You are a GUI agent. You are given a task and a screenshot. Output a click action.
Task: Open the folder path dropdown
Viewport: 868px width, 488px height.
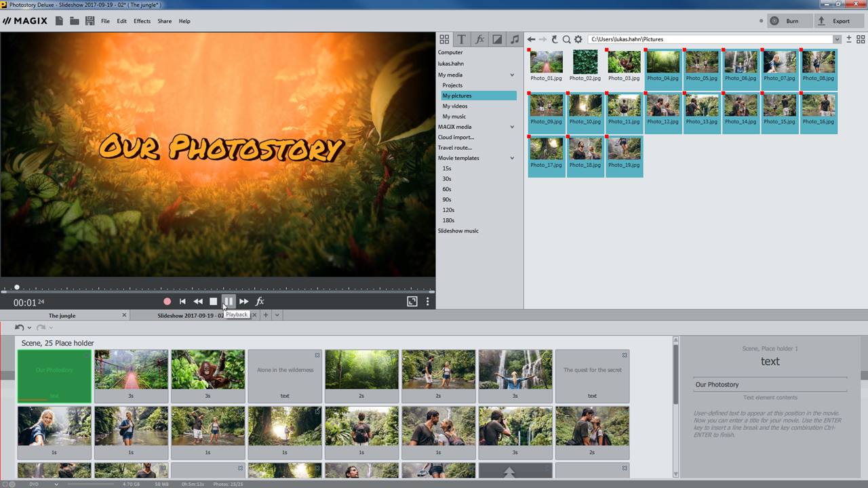837,39
